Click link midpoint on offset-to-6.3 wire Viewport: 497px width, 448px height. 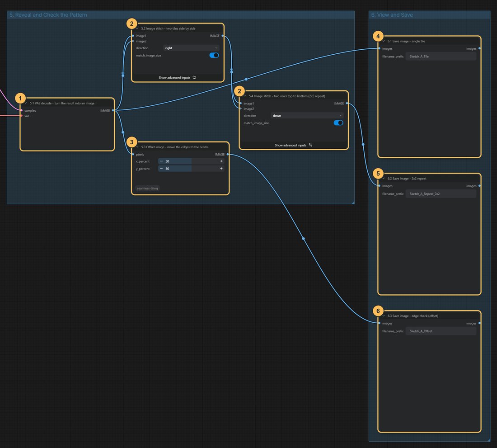click(303, 238)
